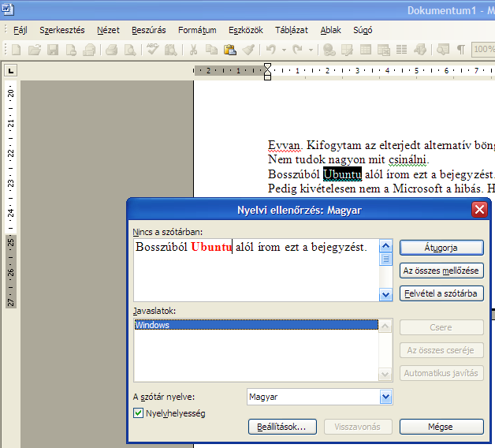
Task: Click the Felvétel a szótárba button
Action: coord(441,293)
